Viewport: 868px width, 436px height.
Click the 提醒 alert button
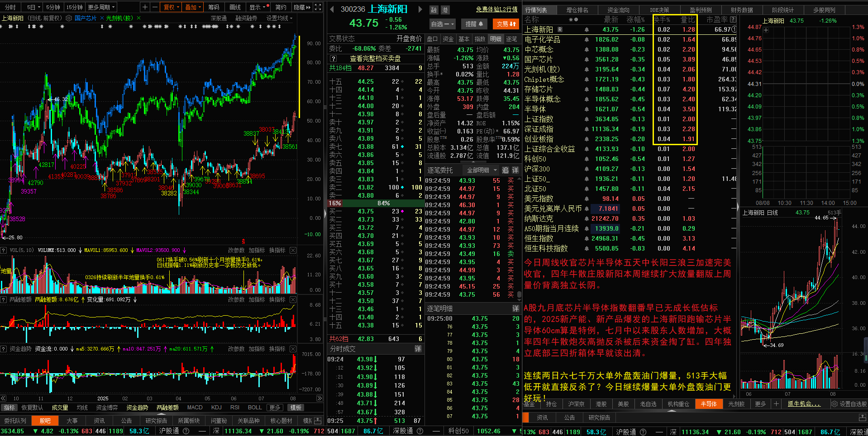click(474, 24)
